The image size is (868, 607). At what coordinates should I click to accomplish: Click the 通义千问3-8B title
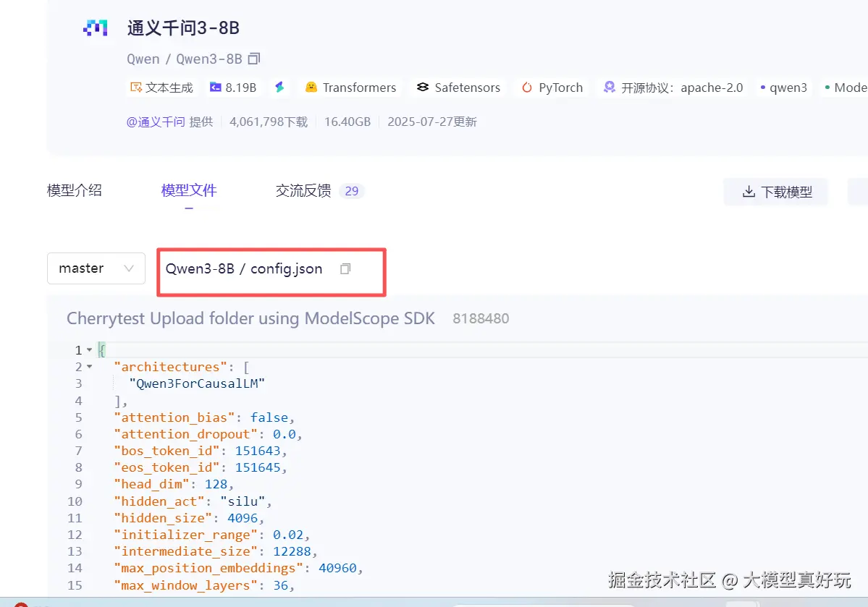[183, 27]
